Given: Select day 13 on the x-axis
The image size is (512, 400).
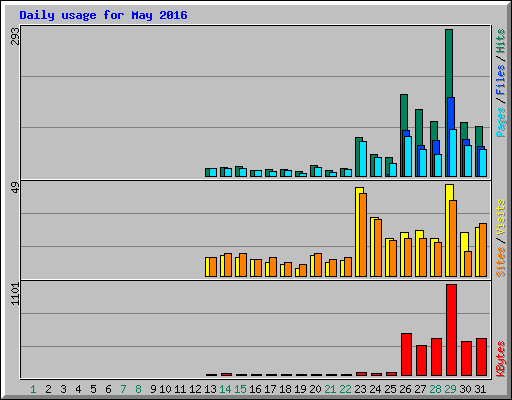Looking at the screenshot, I should click(210, 389).
